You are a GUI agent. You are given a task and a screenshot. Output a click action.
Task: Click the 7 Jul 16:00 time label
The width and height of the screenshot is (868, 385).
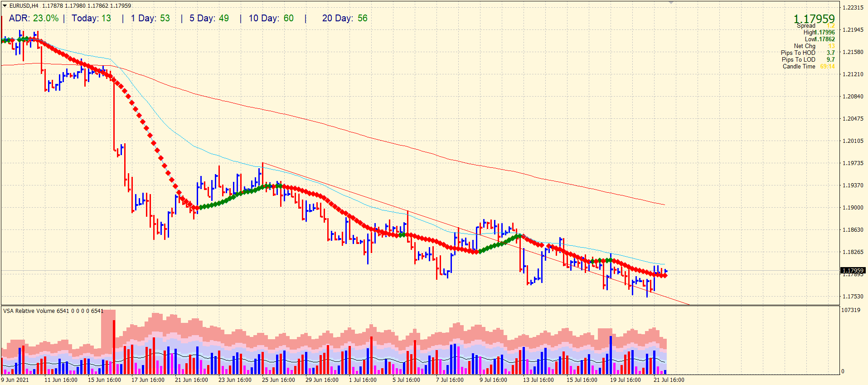click(450, 380)
